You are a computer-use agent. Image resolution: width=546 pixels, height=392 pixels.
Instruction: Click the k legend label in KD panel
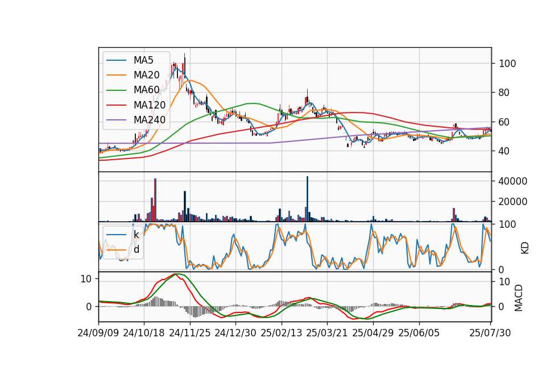136,235
